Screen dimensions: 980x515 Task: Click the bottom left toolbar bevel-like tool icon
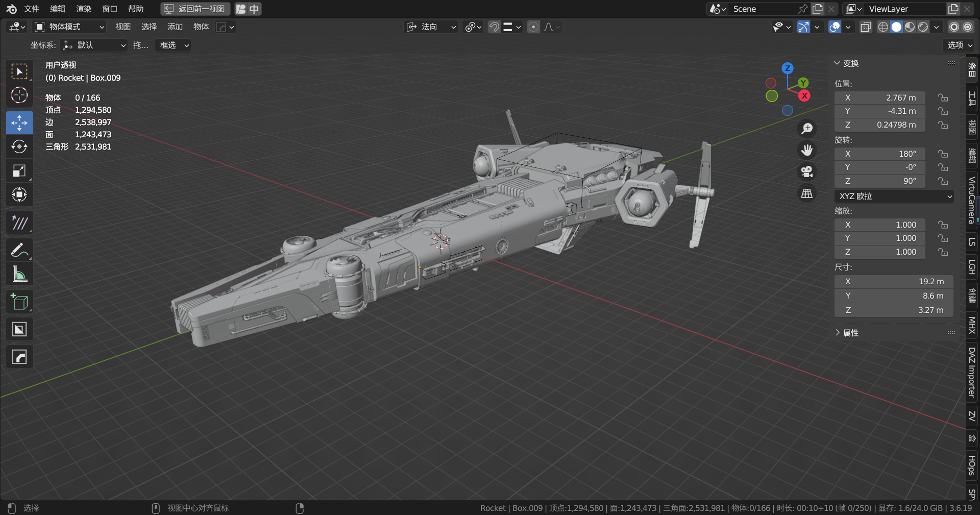19,357
